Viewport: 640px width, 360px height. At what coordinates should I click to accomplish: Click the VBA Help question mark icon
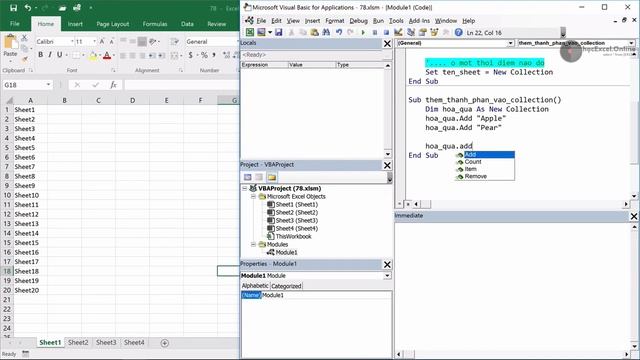point(458,32)
